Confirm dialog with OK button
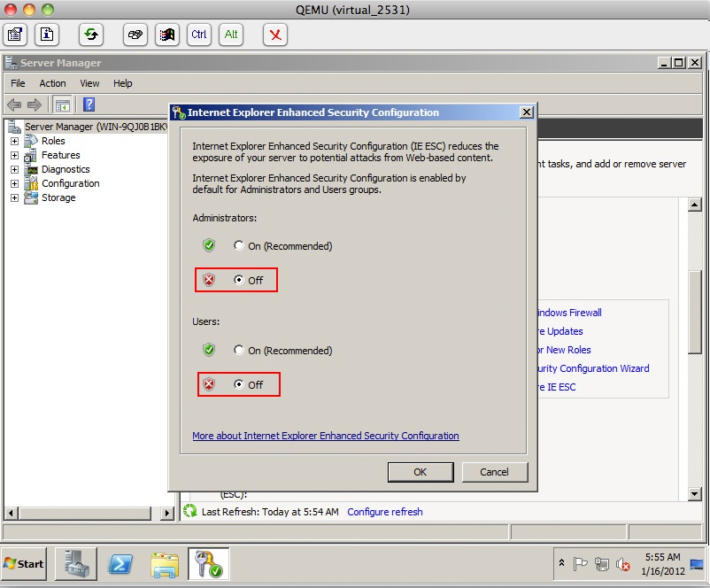 click(x=421, y=472)
